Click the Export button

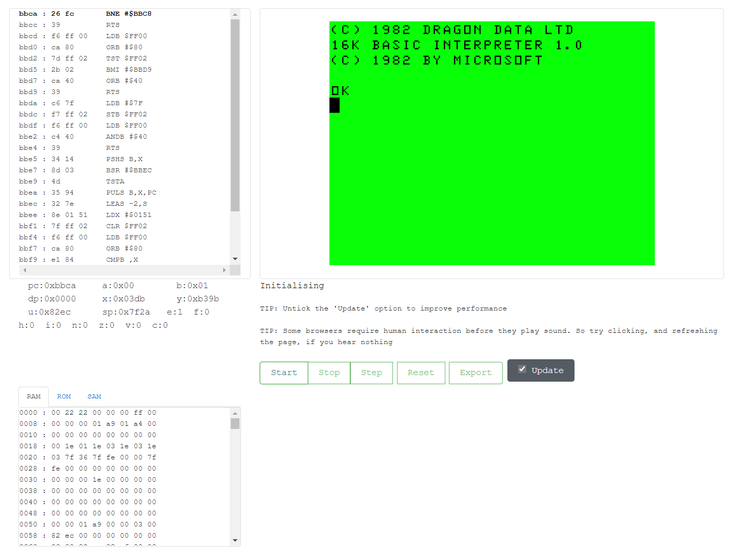tap(475, 372)
